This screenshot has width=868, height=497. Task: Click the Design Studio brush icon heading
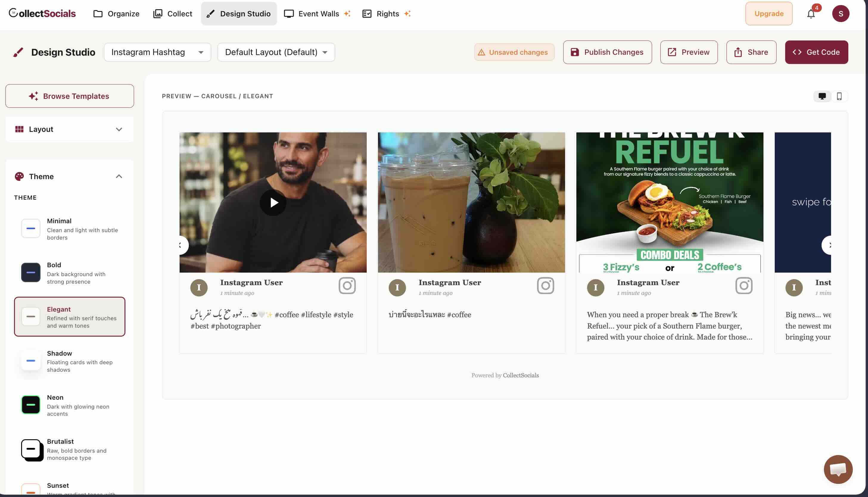click(18, 52)
